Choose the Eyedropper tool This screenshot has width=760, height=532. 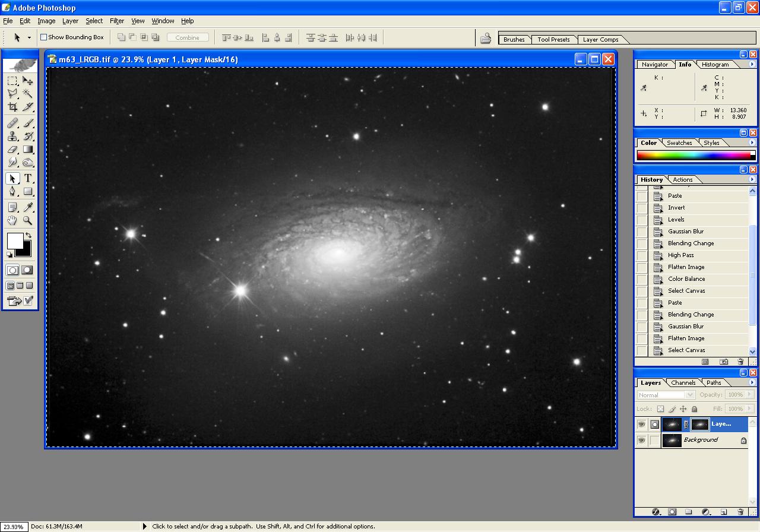pyautogui.click(x=28, y=207)
